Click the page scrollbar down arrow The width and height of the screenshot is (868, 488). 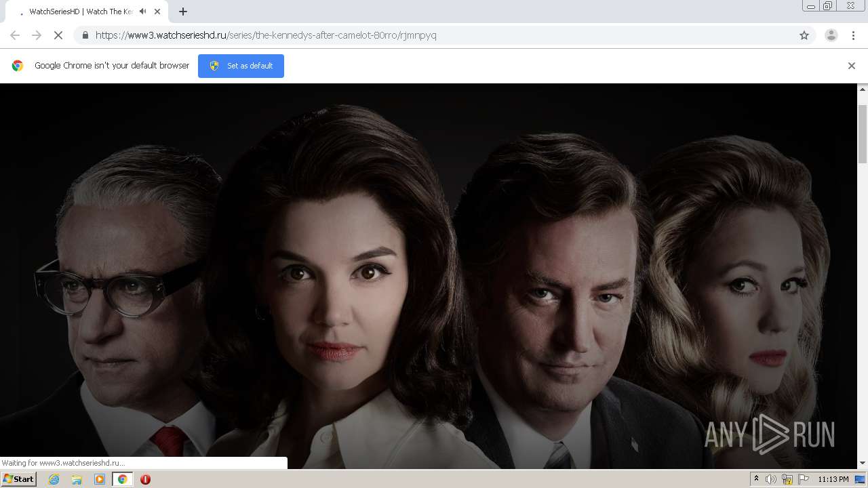pos(863,464)
